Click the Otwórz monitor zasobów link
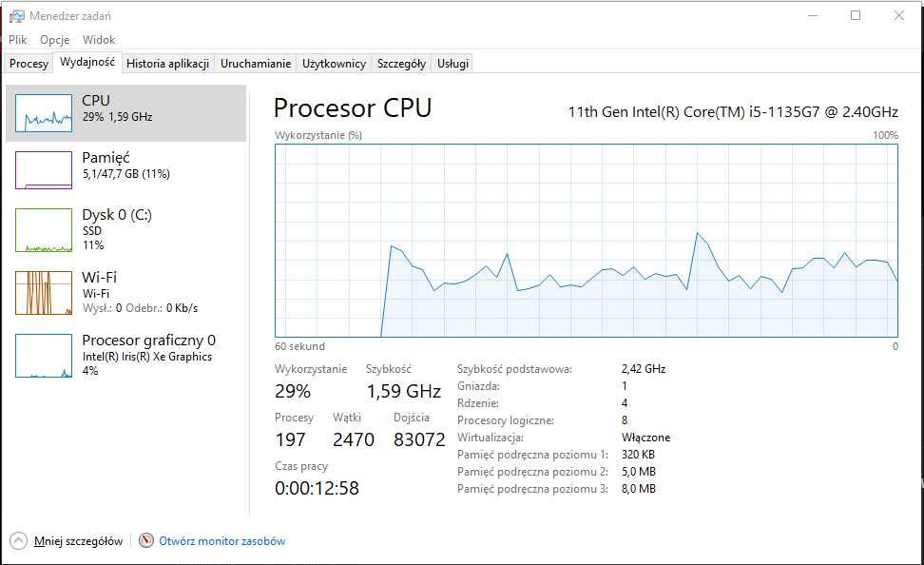This screenshot has height=565, width=924. 221,541
